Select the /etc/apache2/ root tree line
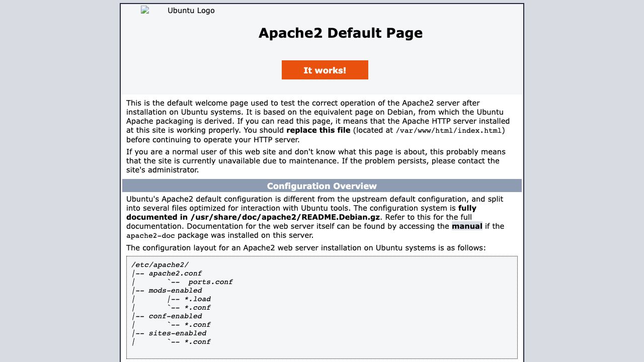 pos(160,265)
